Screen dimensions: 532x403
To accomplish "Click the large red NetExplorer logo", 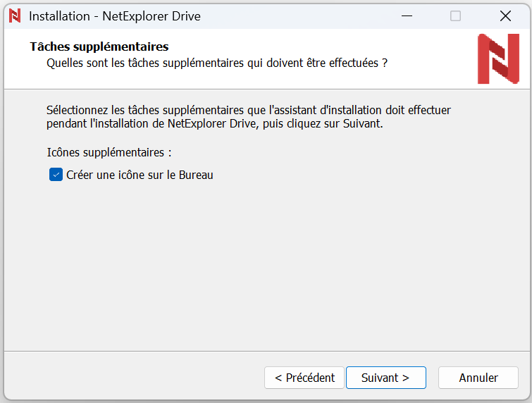I will click(x=498, y=58).
